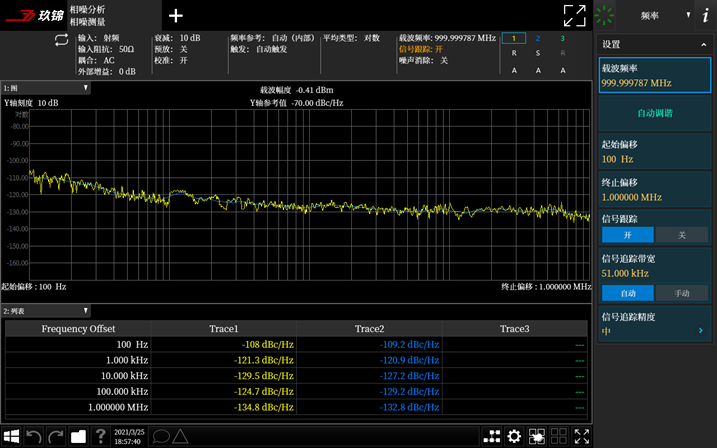Click the Y轴参考值 -70.00 dBc/Hz label
The width and height of the screenshot is (717, 448).
(x=296, y=103)
